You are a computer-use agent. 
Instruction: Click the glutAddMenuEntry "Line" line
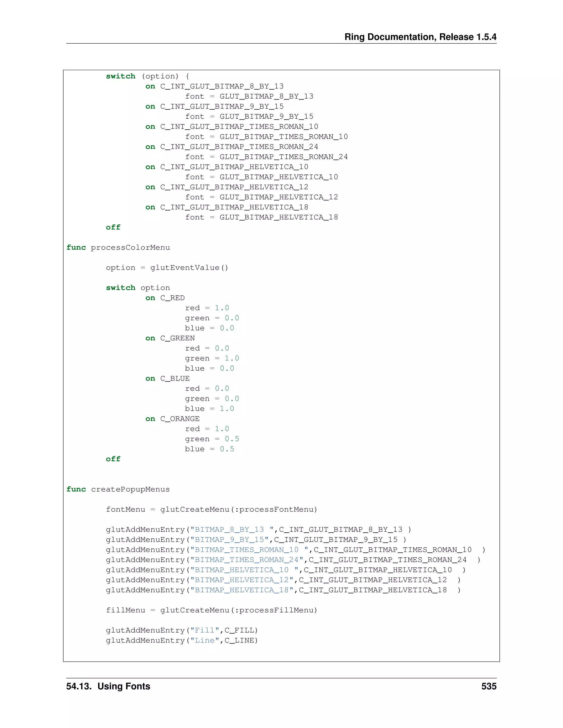click(x=182, y=640)
